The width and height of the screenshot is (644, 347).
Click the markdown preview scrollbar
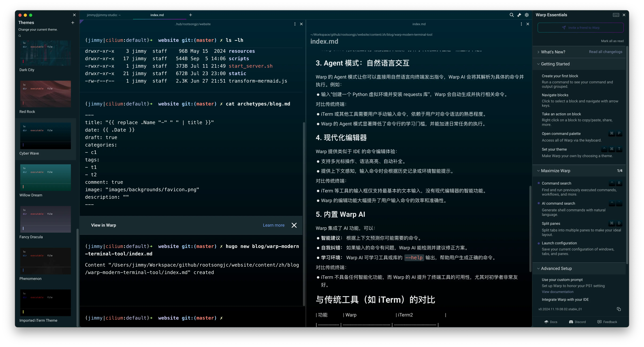point(530,229)
